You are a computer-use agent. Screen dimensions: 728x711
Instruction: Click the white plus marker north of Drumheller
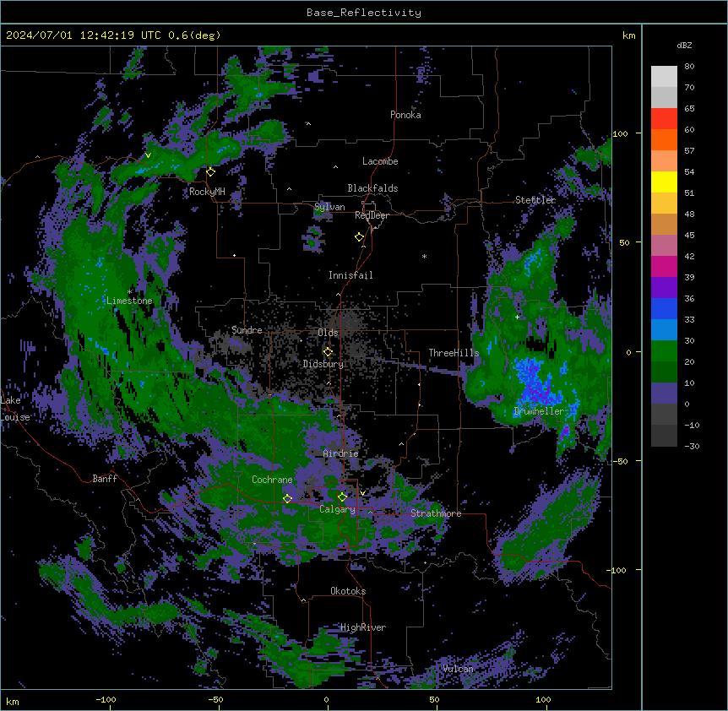click(517, 317)
